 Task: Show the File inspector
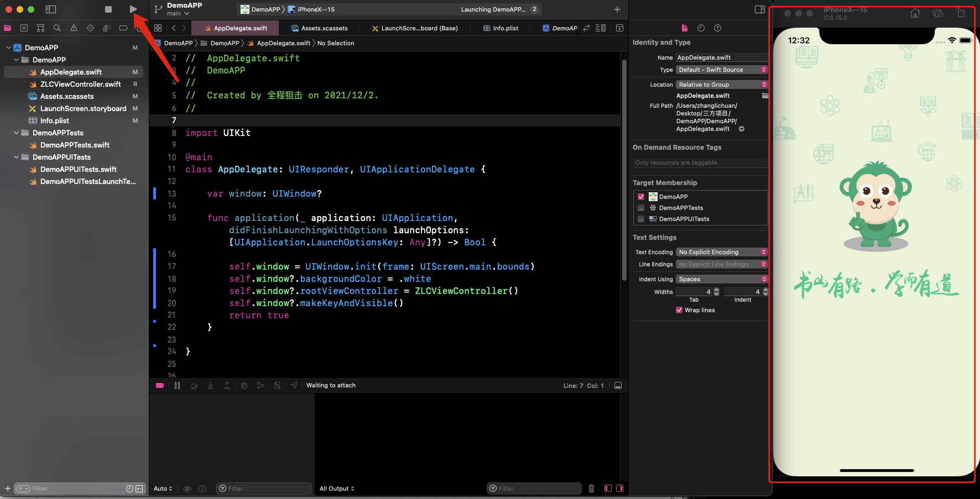tap(685, 28)
